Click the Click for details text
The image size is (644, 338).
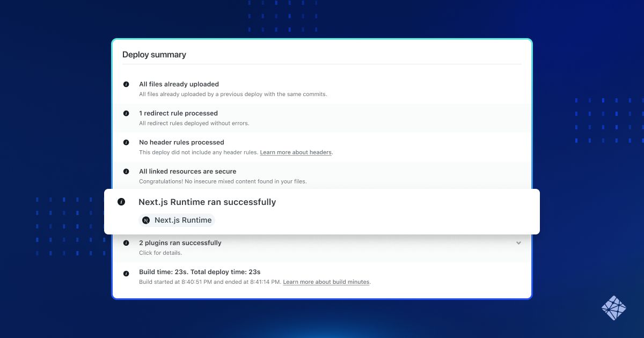pyautogui.click(x=160, y=253)
